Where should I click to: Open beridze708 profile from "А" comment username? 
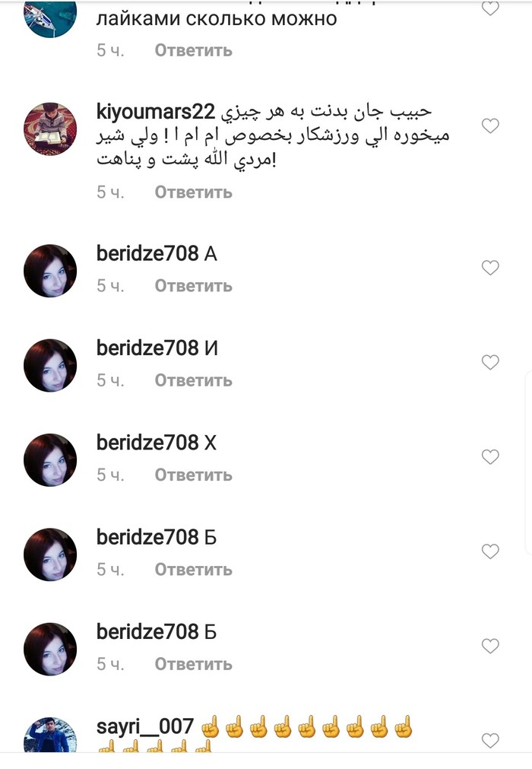click(147, 253)
